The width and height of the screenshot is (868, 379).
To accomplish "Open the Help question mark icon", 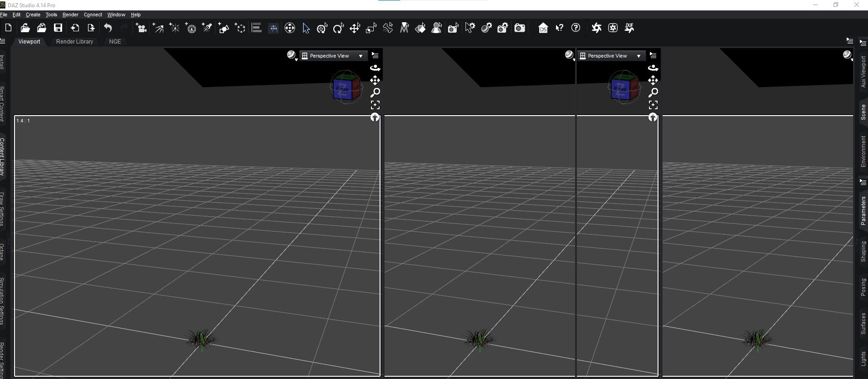I will pos(575,28).
